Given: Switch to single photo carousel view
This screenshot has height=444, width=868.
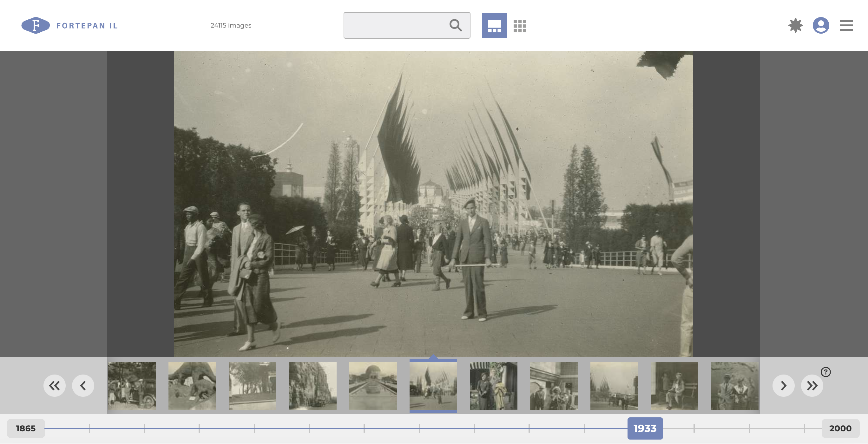Looking at the screenshot, I should (494, 25).
